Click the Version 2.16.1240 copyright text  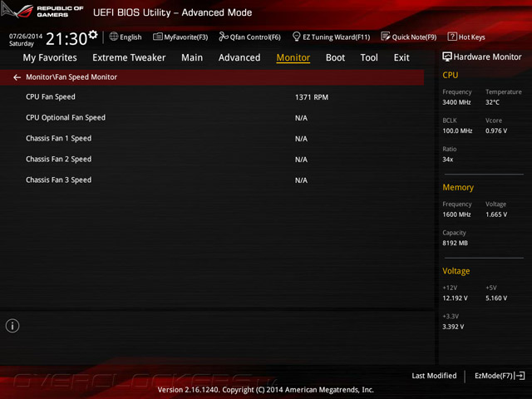pos(266,390)
